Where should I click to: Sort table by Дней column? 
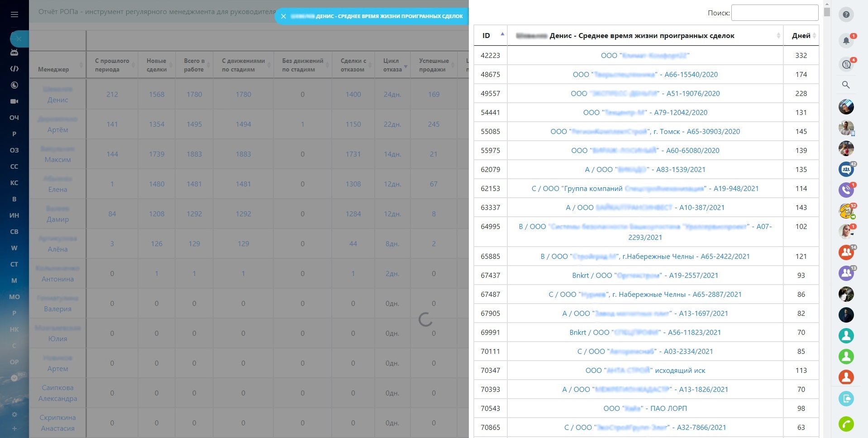coord(801,36)
